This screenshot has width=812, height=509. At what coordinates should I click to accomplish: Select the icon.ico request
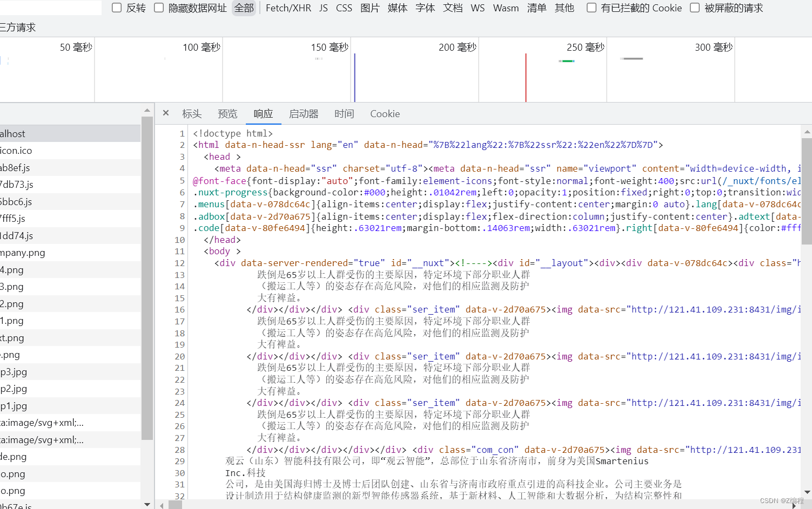click(70, 151)
